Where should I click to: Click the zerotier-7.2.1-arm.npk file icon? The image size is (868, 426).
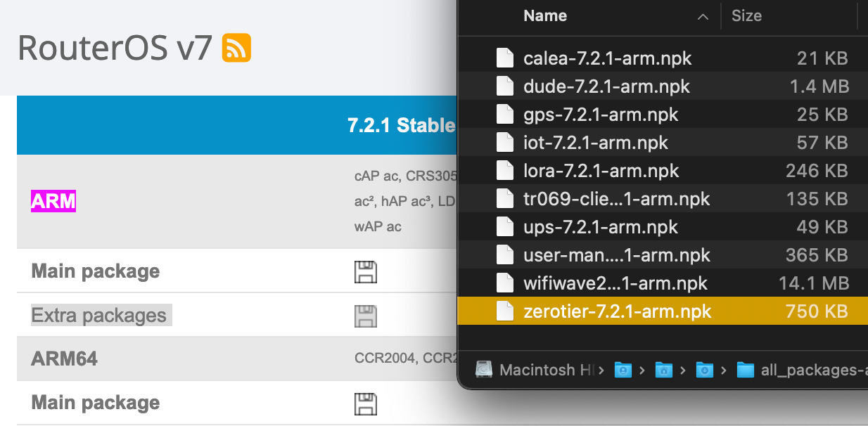[504, 311]
